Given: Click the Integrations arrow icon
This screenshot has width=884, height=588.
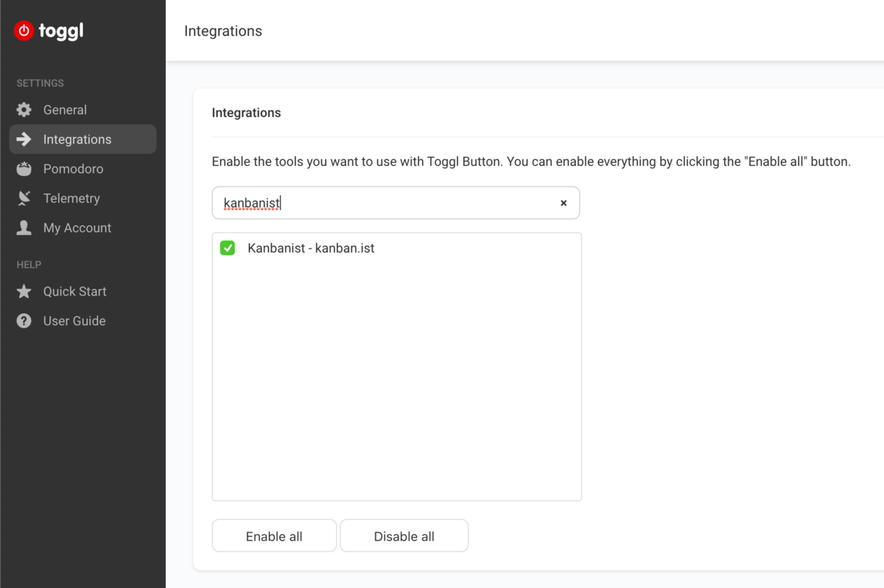Looking at the screenshot, I should point(24,139).
